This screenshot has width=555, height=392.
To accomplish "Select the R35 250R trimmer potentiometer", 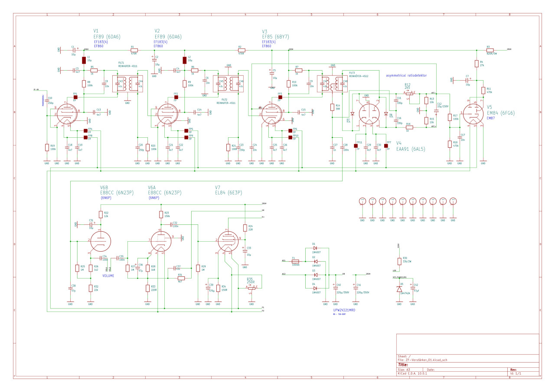I will 251,287.
